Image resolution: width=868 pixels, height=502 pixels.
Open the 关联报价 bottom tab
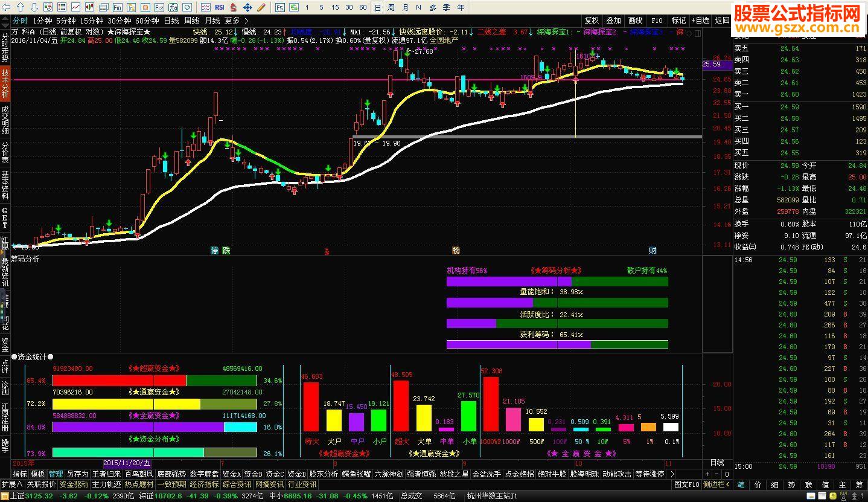pos(41,484)
